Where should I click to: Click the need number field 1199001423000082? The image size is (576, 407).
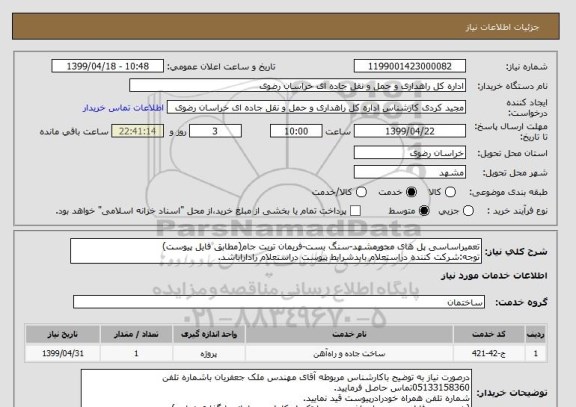(410, 66)
